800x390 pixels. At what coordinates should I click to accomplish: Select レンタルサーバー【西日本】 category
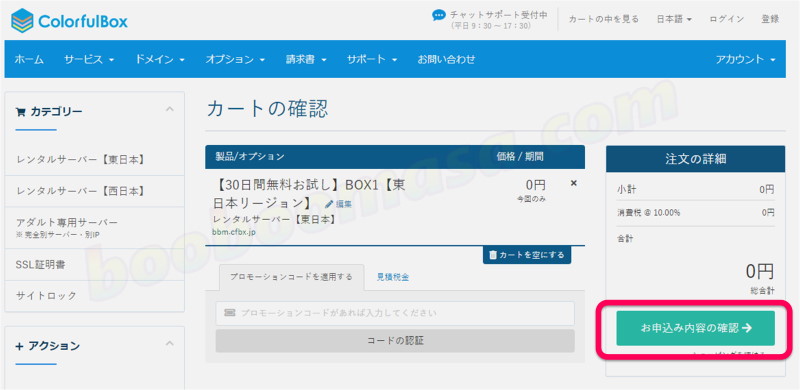pyautogui.click(x=94, y=191)
